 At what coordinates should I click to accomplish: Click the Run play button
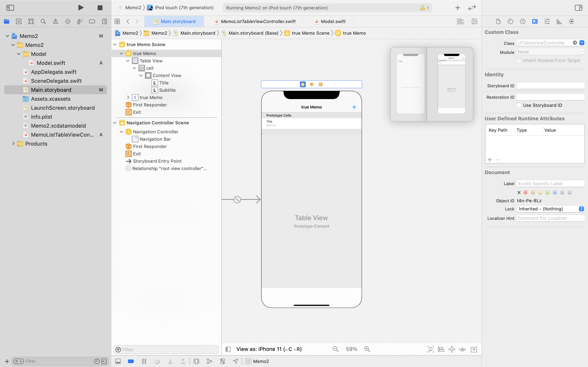(x=81, y=8)
